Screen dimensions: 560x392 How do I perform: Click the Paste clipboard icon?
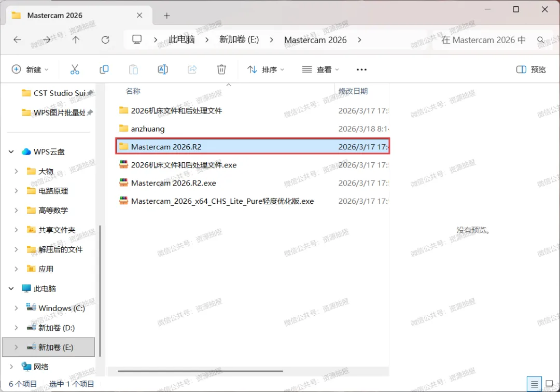[133, 69]
